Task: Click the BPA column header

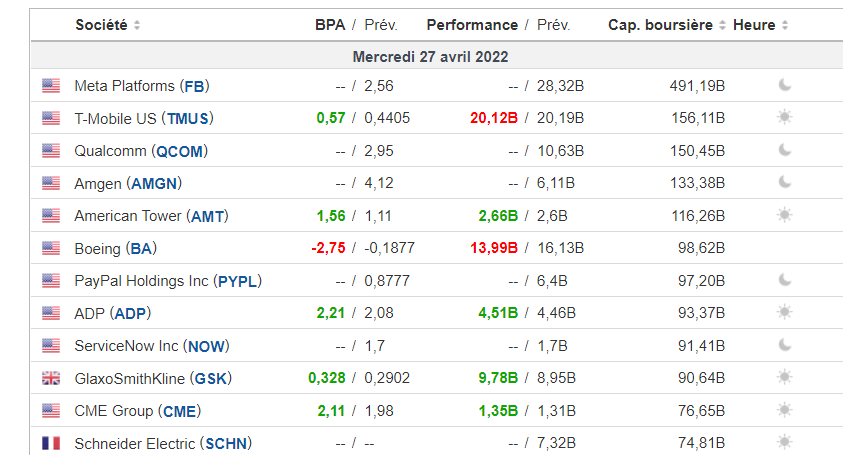Action: tap(329, 25)
